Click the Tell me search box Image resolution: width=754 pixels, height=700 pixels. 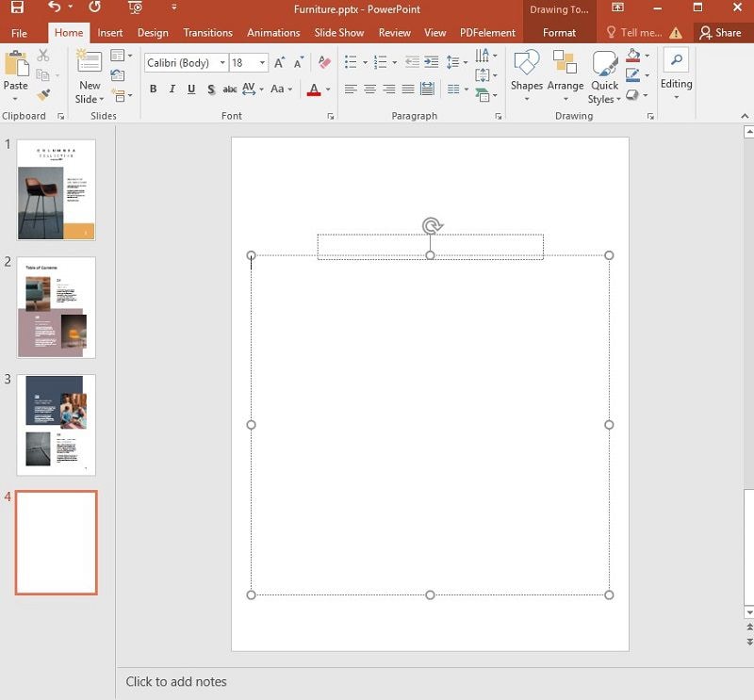coord(634,33)
